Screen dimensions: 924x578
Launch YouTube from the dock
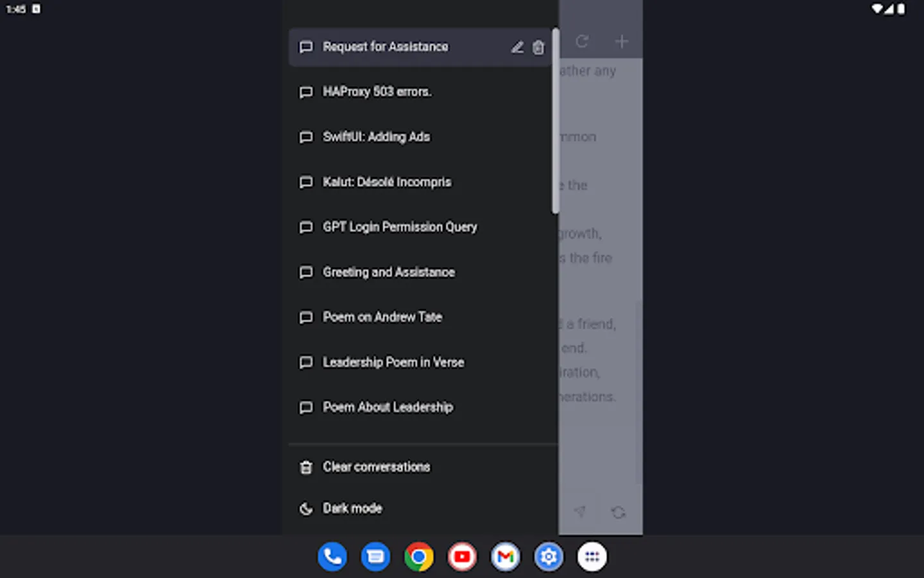click(x=462, y=557)
